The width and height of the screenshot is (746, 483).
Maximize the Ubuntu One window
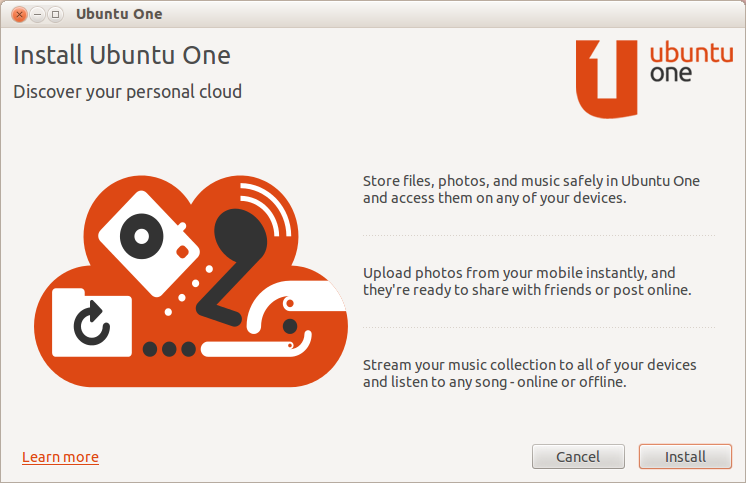pyautogui.click(x=55, y=14)
